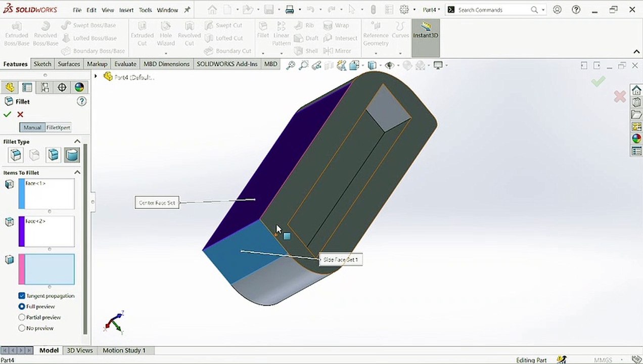Open the SOLIDWORKS Add-Ins tab
The width and height of the screenshot is (643, 364).
(227, 64)
